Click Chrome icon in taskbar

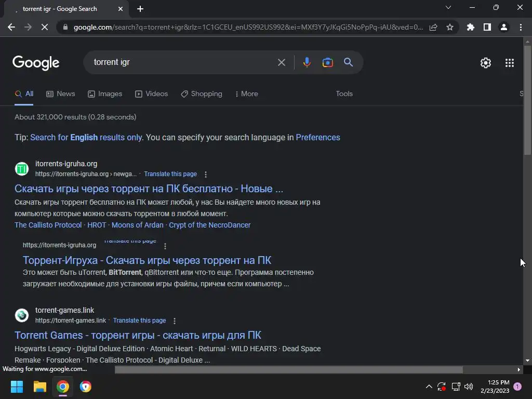63,387
